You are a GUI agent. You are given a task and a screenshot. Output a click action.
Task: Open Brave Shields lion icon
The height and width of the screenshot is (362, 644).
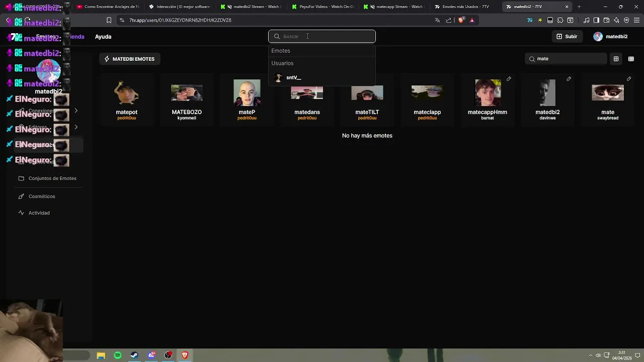(461, 20)
